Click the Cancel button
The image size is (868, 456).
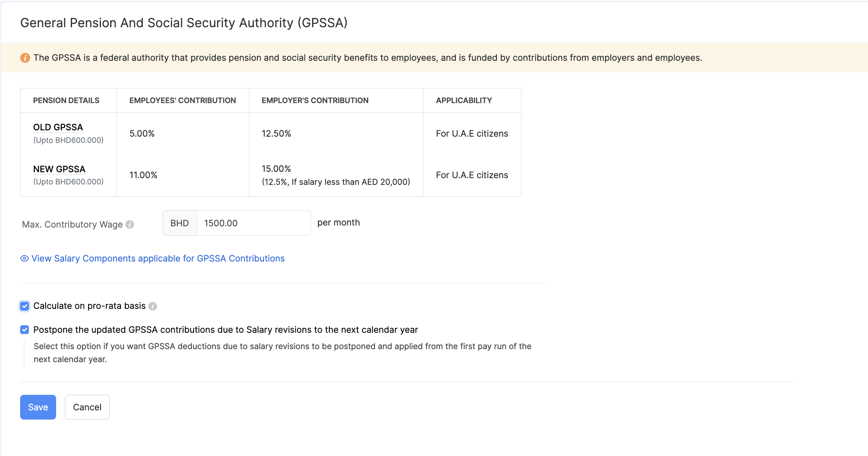pos(87,407)
